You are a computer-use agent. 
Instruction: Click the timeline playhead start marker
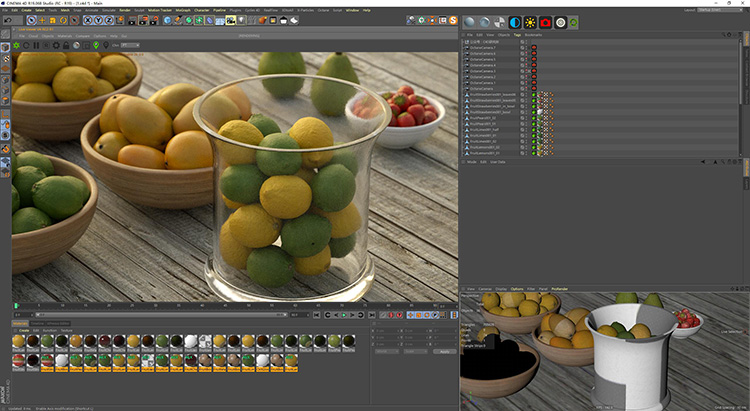click(16, 305)
